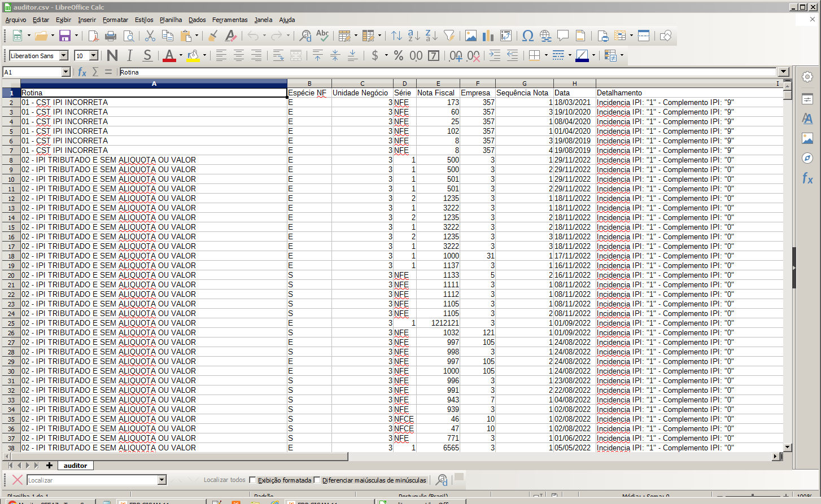
Task: Open sidebar Properties panel icon
Action: 807,99
